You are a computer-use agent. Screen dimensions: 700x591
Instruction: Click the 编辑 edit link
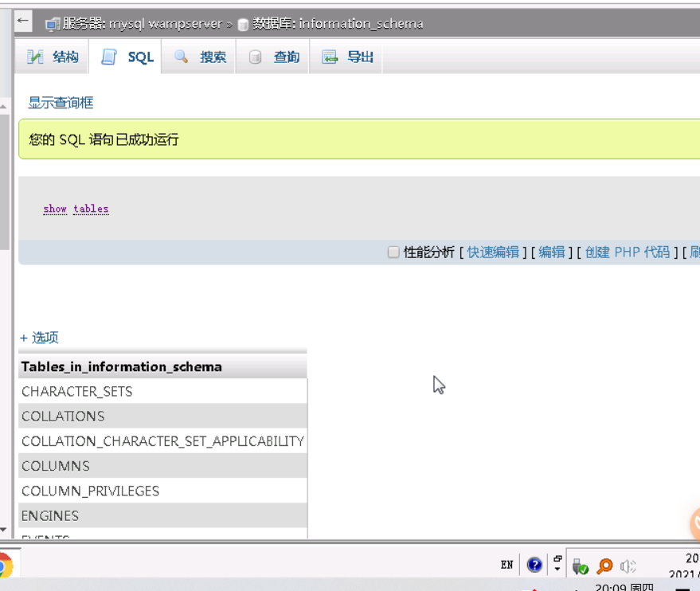click(x=552, y=252)
